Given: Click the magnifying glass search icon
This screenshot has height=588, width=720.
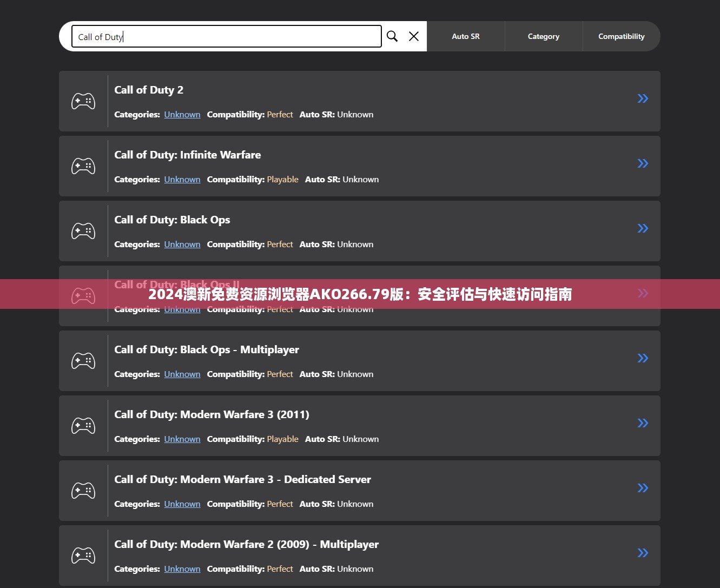Looking at the screenshot, I should (392, 36).
